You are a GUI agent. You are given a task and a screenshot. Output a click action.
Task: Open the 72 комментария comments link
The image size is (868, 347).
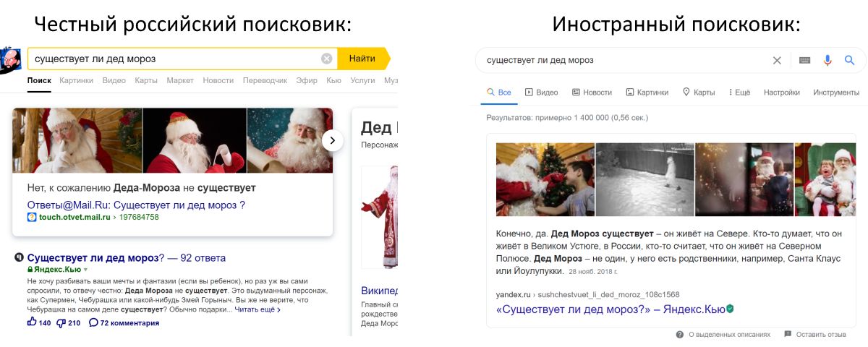point(124,322)
